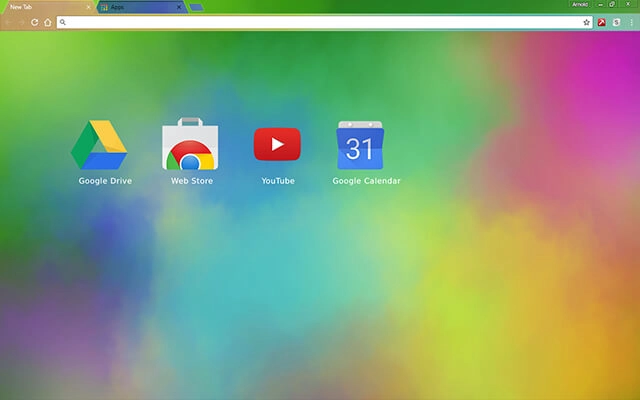Open the S shield extension icon
The image size is (640, 400).
click(616, 22)
